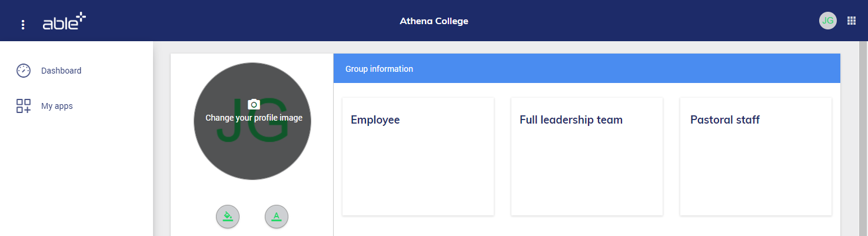Image resolution: width=868 pixels, height=236 pixels.
Task: Click the Group information header bar
Action: tap(586, 69)
